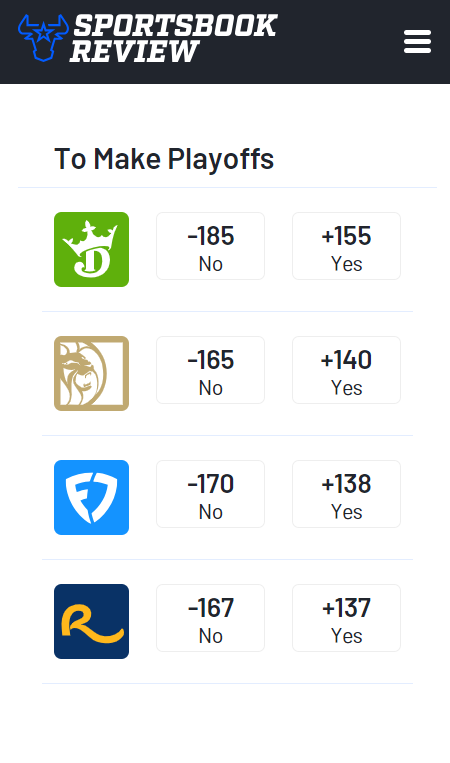Open the FanDuel shield logo
The height and width of the screenshot is (763, 450).
click(x=91, y=497)
